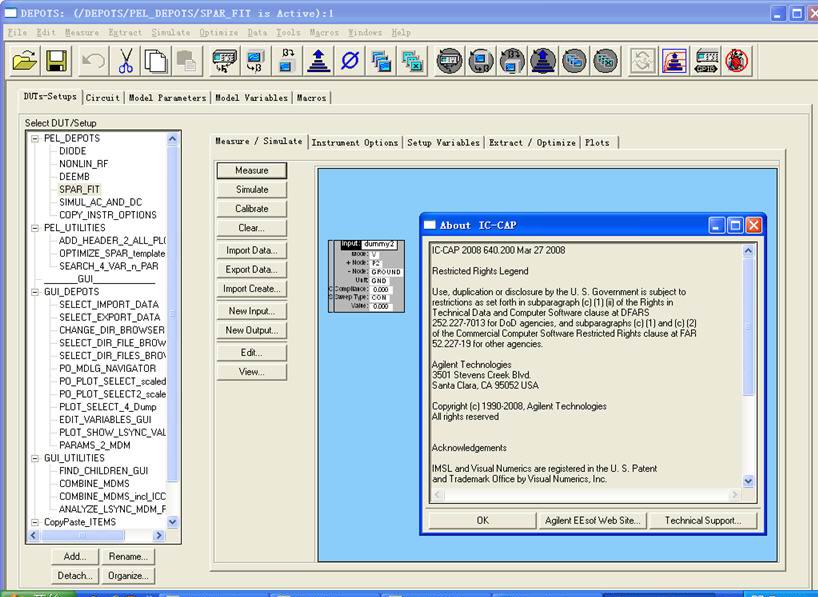Click the blue slashed-circle clear icon

tap(350, 61)
